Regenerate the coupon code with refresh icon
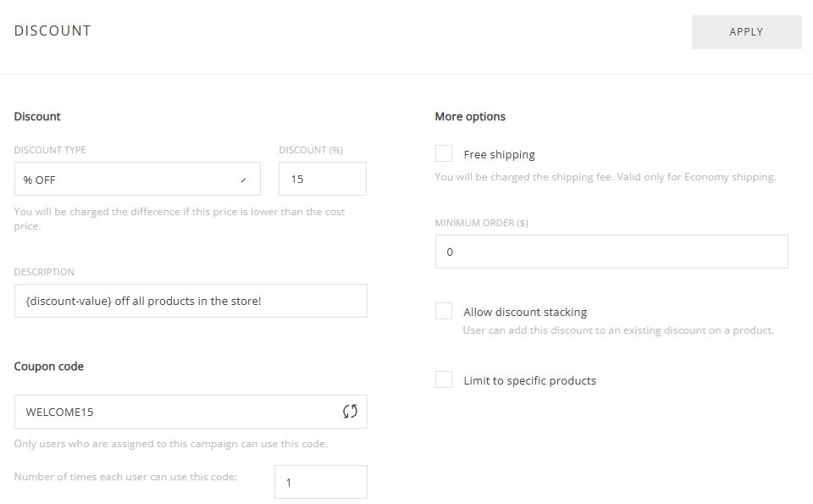Viewport: 813px width, 504px height. click(x=350, y=412)
